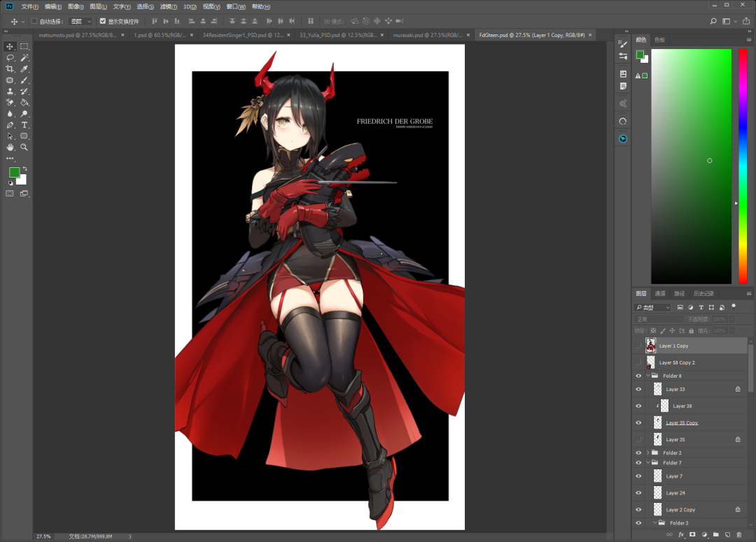This screenshot has width=756, height=542.
Task: Select the Rounded Rectangle shape tool
Action: click(x=24, y=136)
